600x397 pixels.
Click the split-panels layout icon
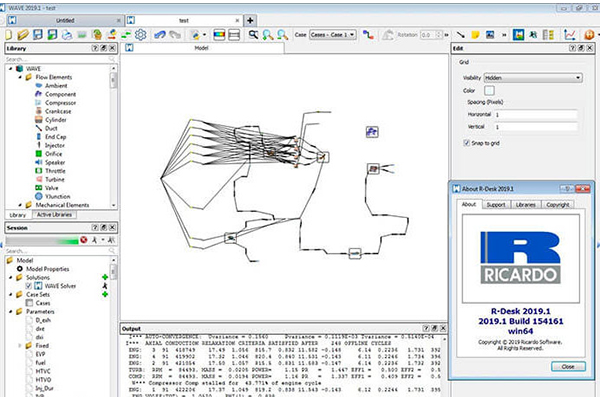pos(234,35)
